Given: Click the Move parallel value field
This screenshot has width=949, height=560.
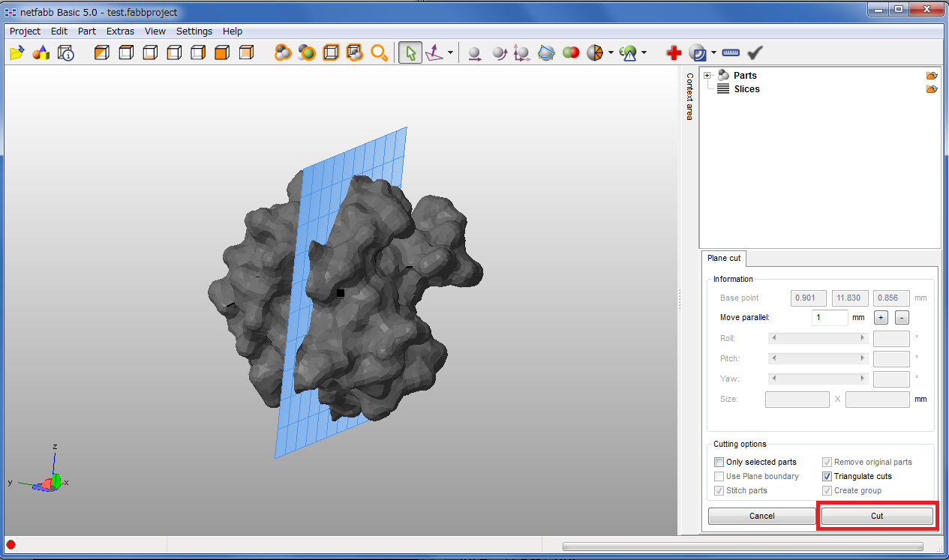Looking at the screenshot, I should pos(830,318).
